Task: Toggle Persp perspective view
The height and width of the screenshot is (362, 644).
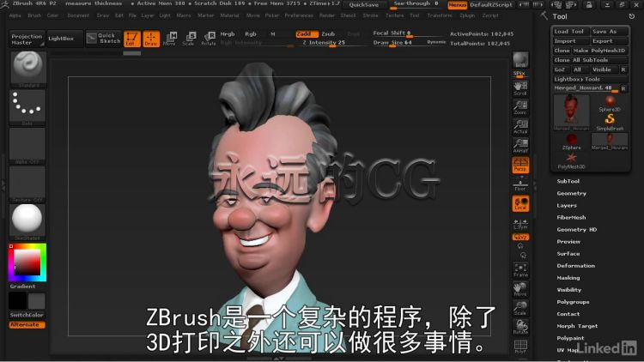Action: (520, 165)
